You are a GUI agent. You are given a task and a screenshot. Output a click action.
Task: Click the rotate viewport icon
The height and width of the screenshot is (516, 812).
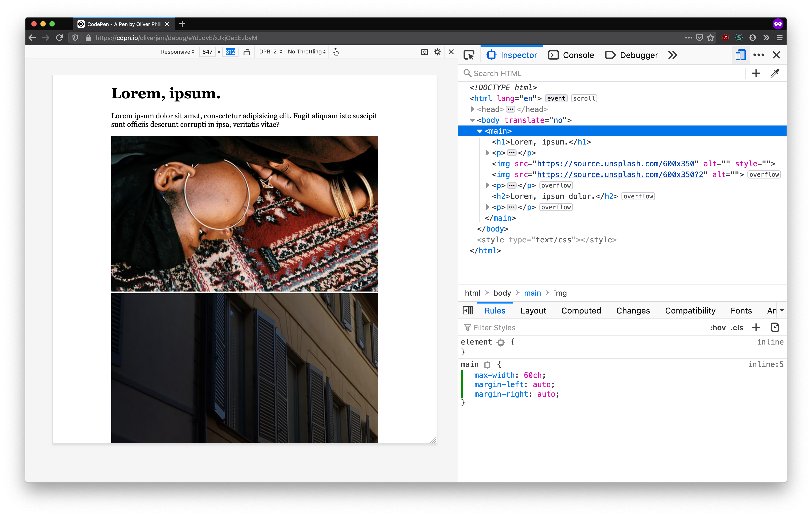click(246, 52)
